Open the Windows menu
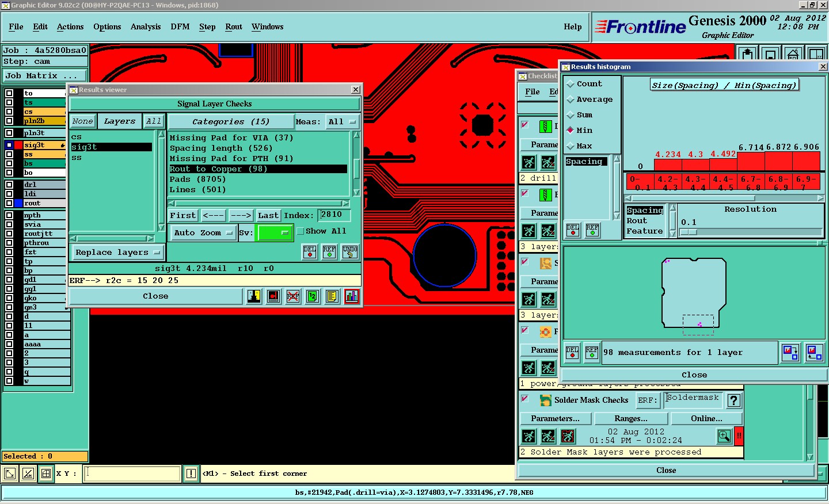Viewport: 829px width, 504px height. (268, 27)
